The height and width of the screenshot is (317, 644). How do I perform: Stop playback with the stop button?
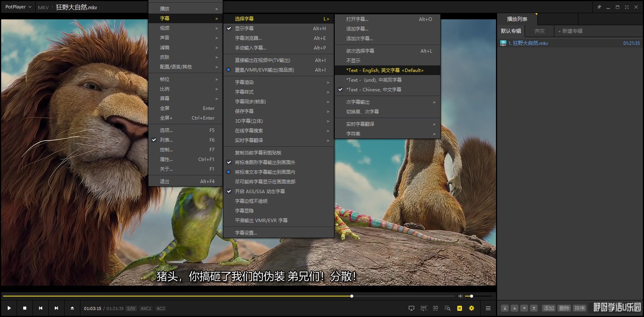[25, 308]
